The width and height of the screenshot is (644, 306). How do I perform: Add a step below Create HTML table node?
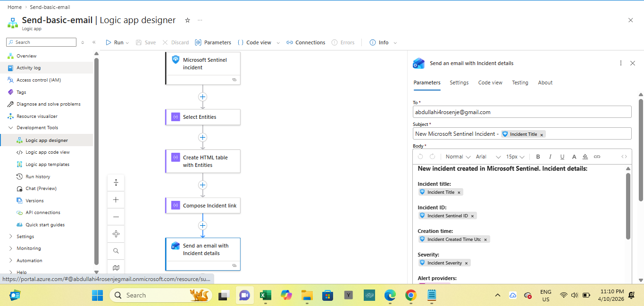coord(203,185)
